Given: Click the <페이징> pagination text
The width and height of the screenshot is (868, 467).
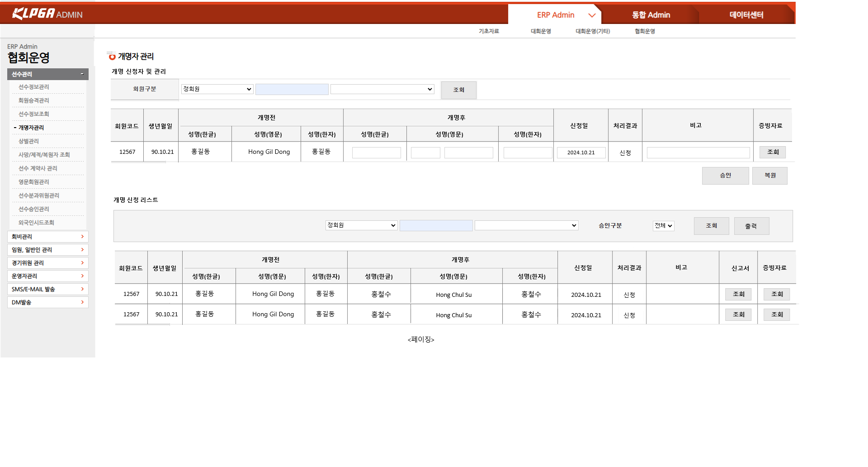Looking at the screenshot, I should 421,339.
